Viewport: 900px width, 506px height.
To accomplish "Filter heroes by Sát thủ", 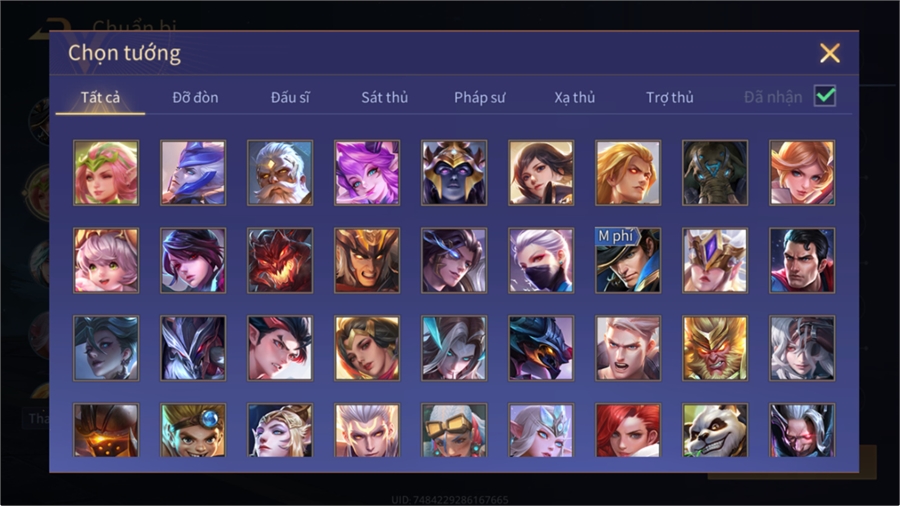I will point(385,98).
